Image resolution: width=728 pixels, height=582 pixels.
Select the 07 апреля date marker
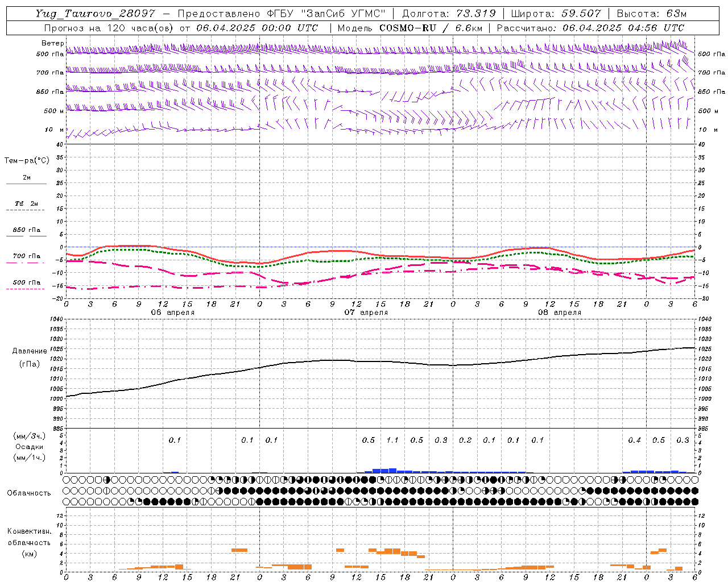pos(366,313)
